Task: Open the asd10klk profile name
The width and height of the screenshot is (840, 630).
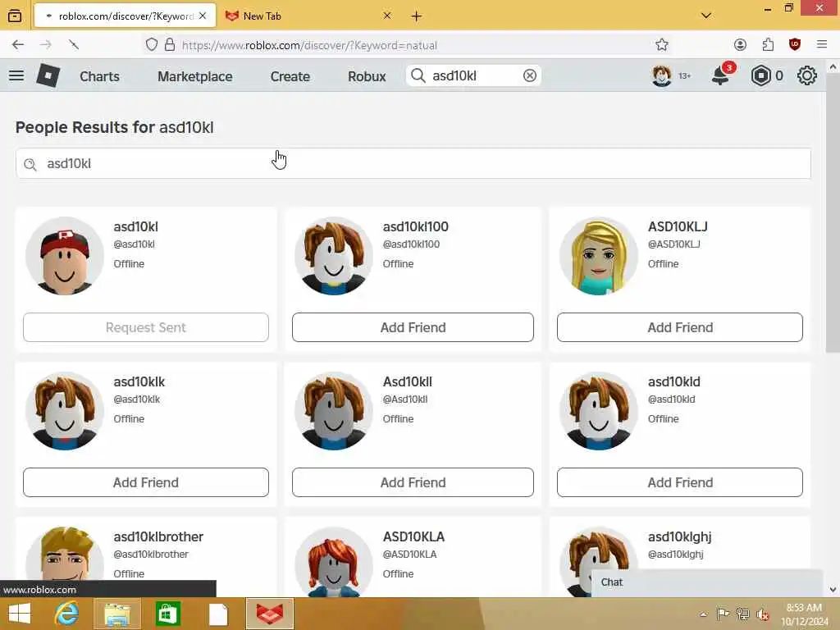Action: (139, 382)
